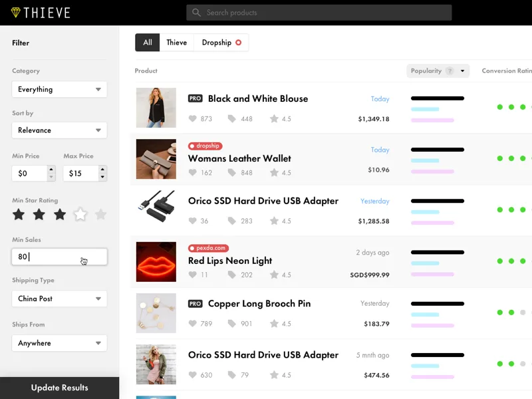Open Womans Leather Wallet product title
The width and height of the screenshot is (532, 399).
pyautogui.click(x=239, y=158)
